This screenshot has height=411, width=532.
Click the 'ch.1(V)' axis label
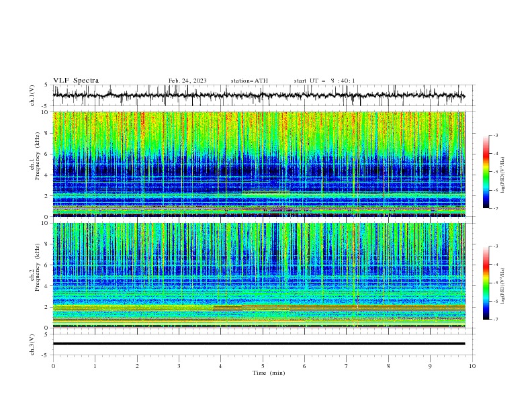point(32,95)
